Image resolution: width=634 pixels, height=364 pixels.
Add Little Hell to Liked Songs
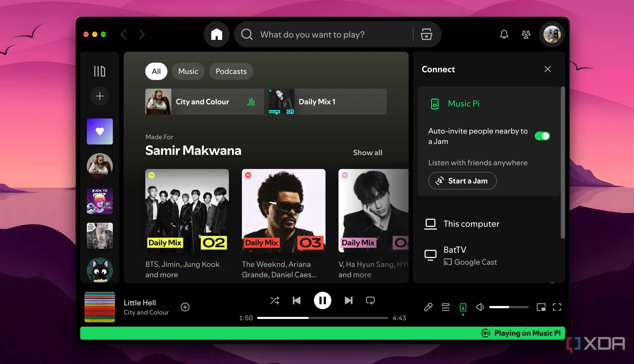[x=185, y=307]
